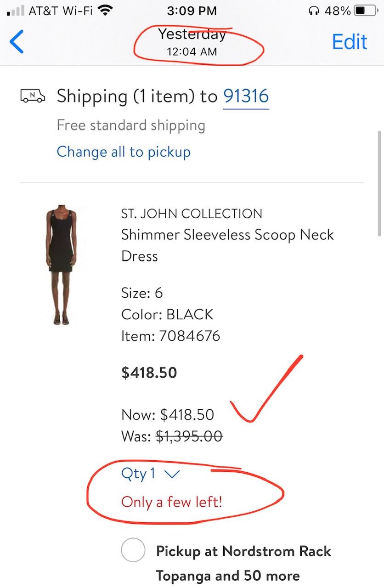The width and height of the screenshot is (384, 588).
Task: Click the chevron arrow beside Qty 1
Action: pos(171,474)
